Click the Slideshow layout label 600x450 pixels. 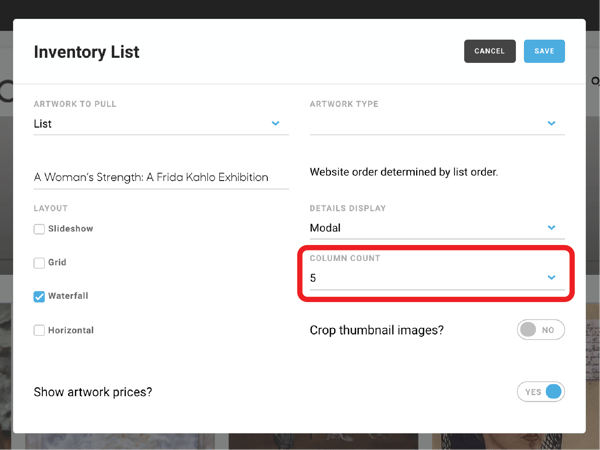click(x=71, y=228)
